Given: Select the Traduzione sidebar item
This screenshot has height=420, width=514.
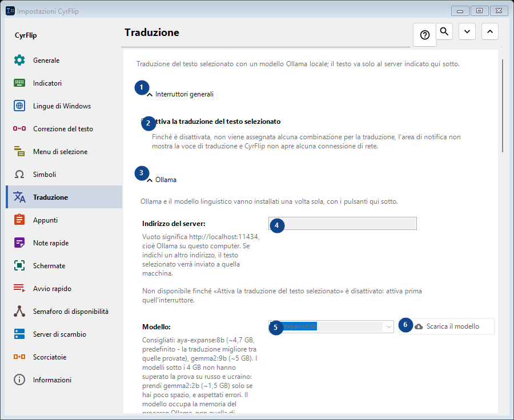Looking at the screenshot, I should pyautogui.click(x=64, y=197).
